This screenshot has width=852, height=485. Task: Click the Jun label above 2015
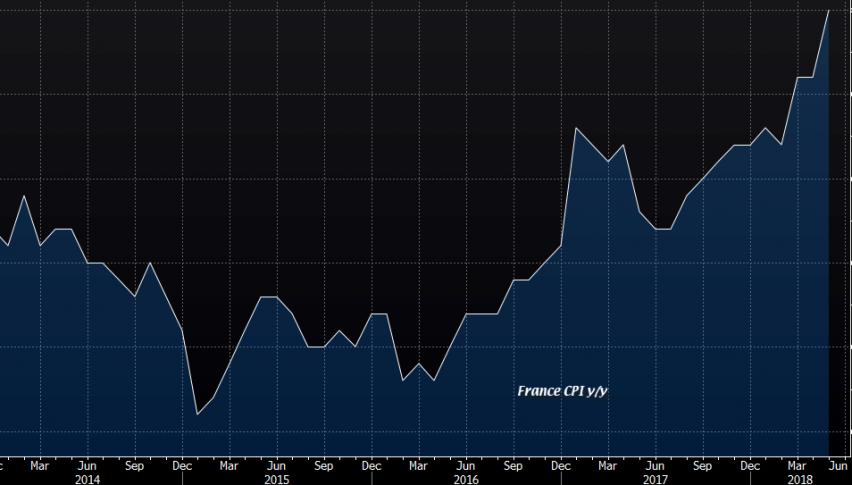(277, 466)
